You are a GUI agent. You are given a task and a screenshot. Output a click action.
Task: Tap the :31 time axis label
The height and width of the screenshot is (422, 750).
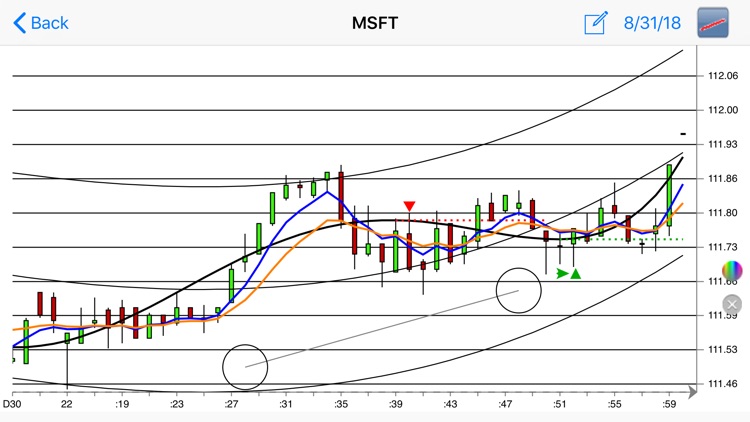click(x=286, y=404)
